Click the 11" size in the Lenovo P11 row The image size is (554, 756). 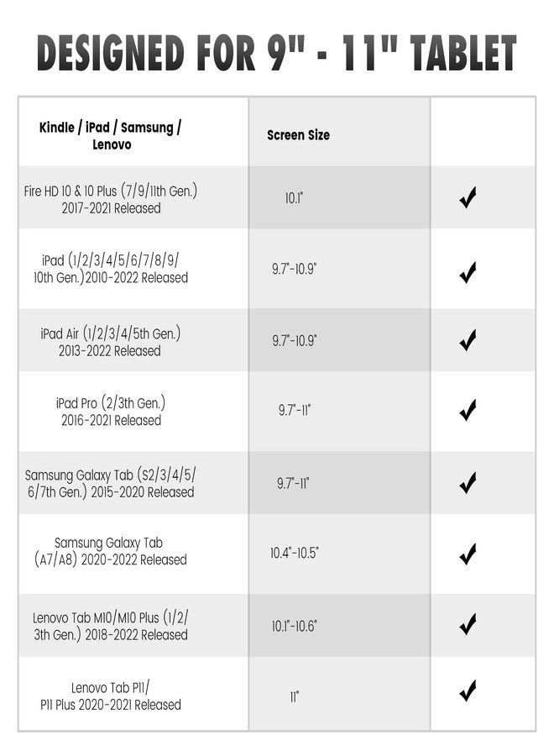[x=294, y=697]
